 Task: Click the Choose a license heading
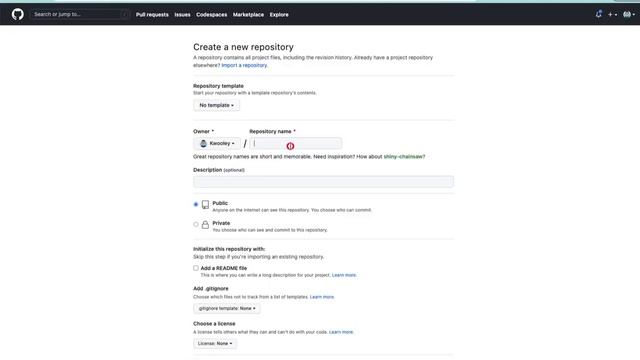(214, 324)
